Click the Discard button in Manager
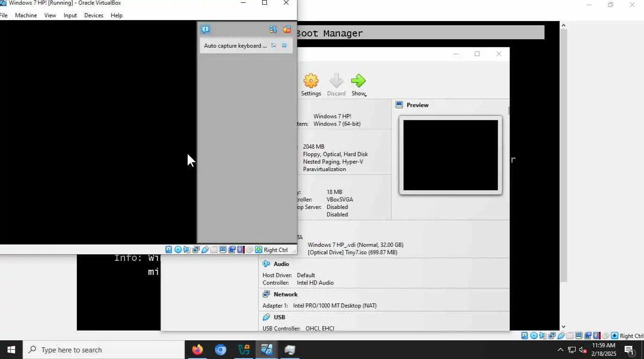Viewport: 644px width, 359px height. click(336, 85)
